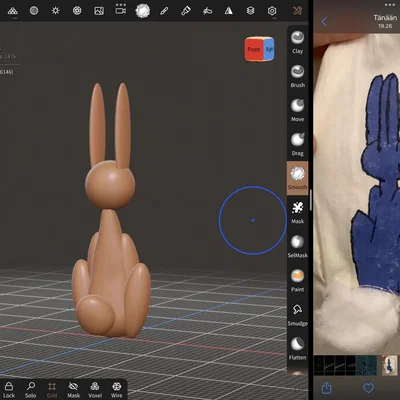Open the lighting sun menu
This screenshot has width=400, height=400.
tap(55, 11)
